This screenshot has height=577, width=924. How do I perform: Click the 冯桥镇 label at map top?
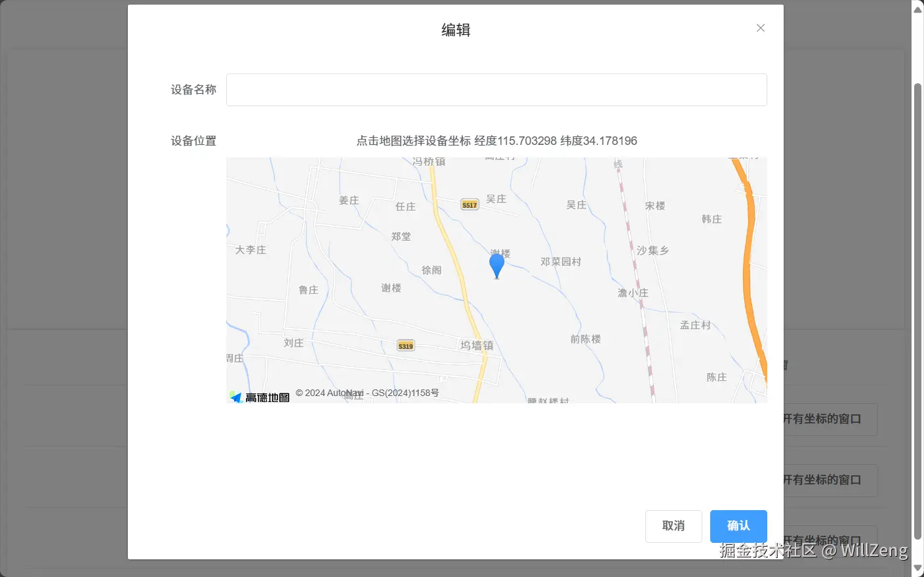pos(429,161)
